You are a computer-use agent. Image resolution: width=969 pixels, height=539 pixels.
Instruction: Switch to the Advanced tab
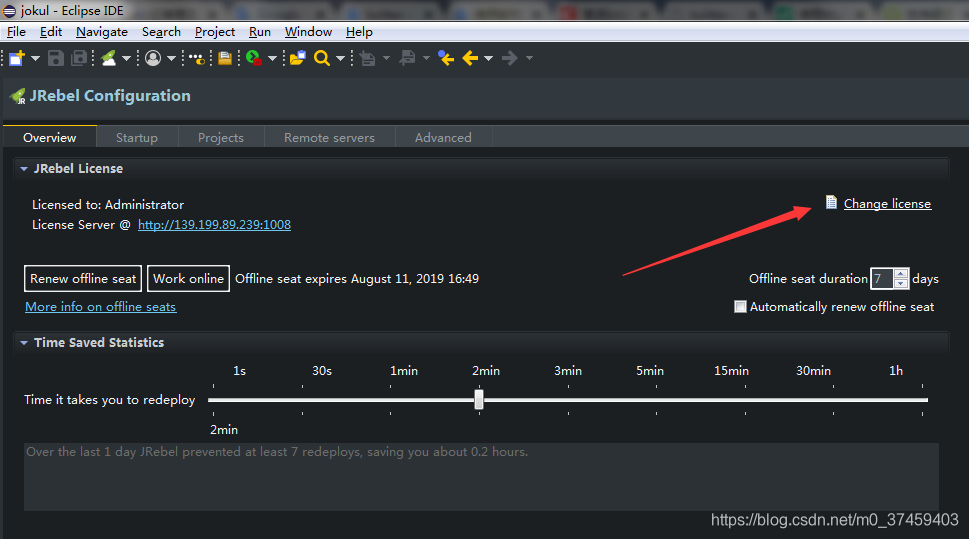(443, 137)
